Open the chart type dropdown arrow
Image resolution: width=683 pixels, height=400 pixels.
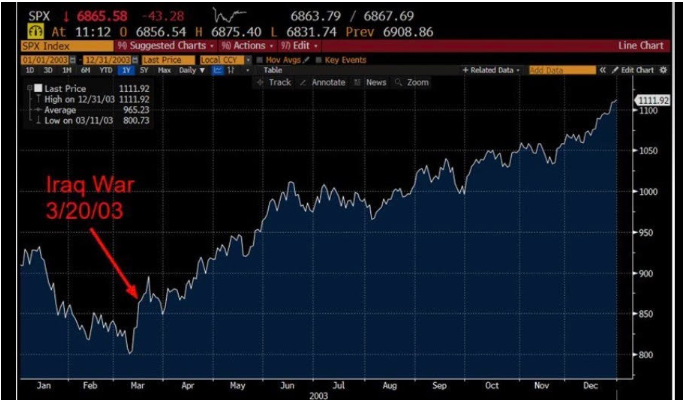click(x=248, y=70)
